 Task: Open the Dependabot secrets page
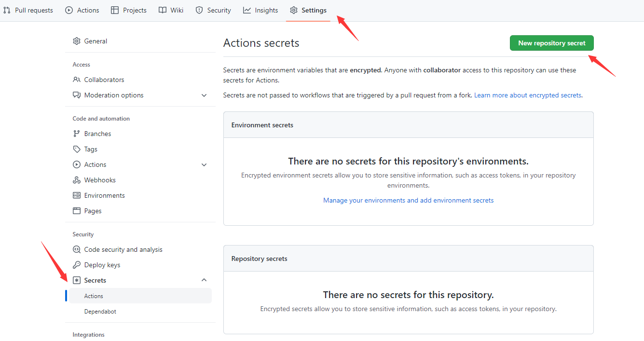tap(99, 311)
